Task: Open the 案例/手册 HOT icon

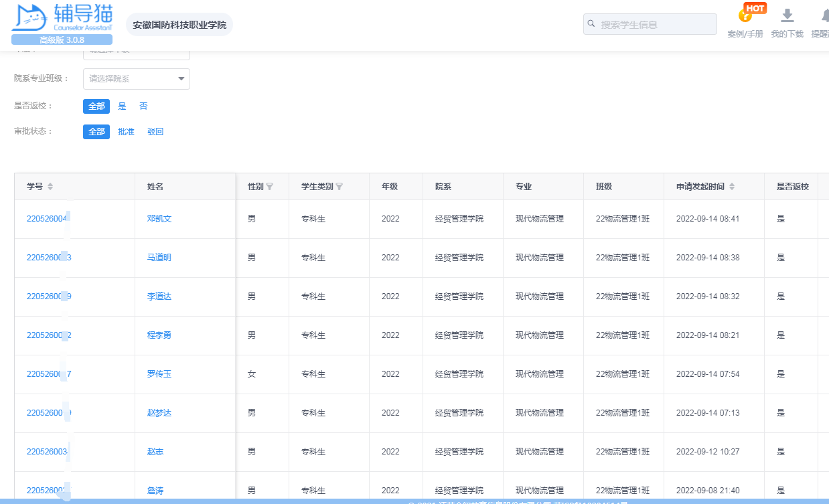Action: click(745, 16)
